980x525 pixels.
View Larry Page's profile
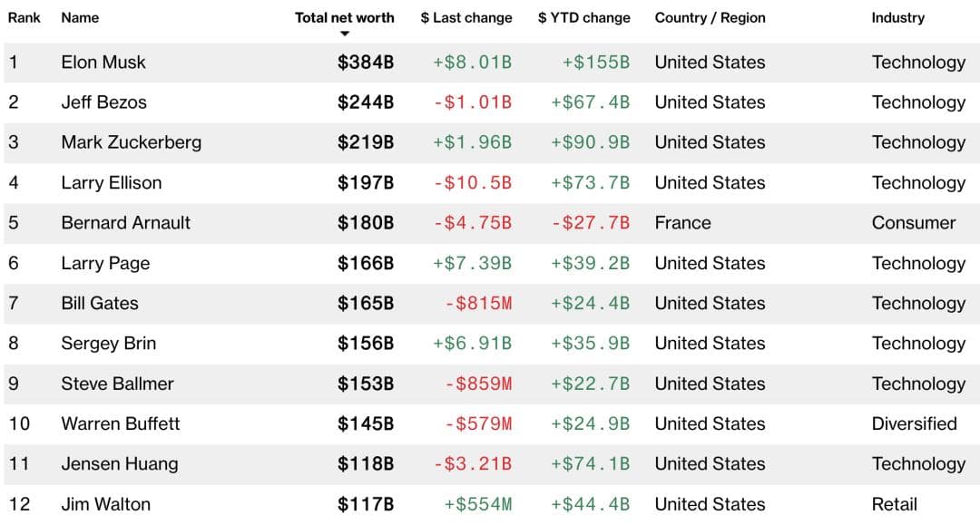click(105, 263)
